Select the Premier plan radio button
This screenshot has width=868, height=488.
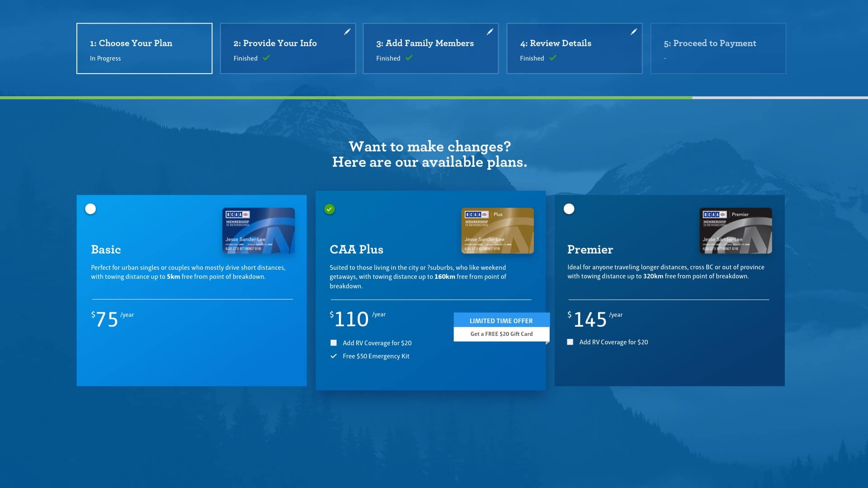coord(569,209)
